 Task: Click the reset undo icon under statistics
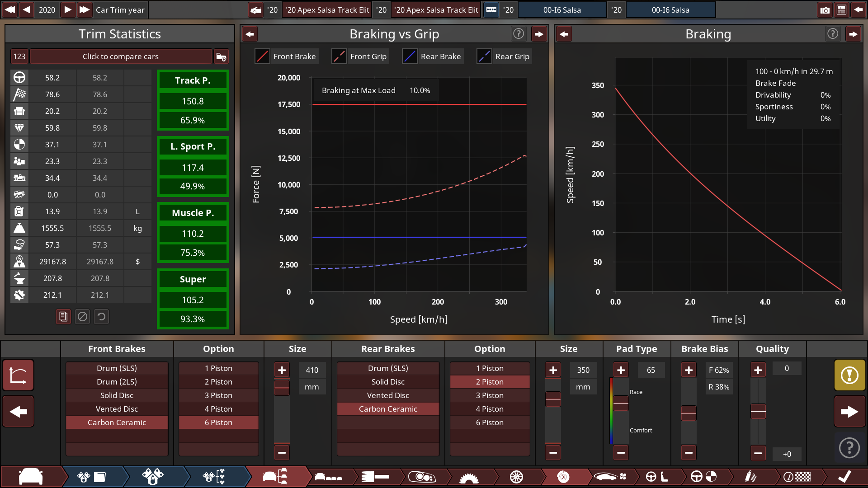click(101, 317)
